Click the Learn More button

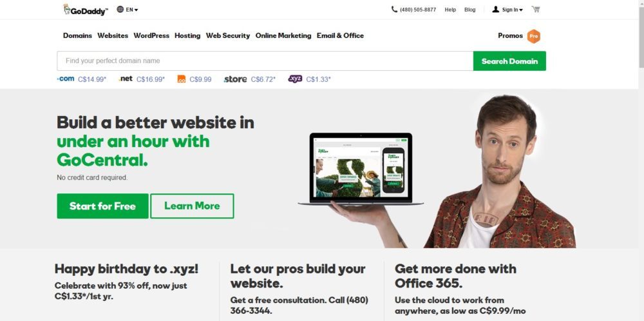tap(192, 206)
